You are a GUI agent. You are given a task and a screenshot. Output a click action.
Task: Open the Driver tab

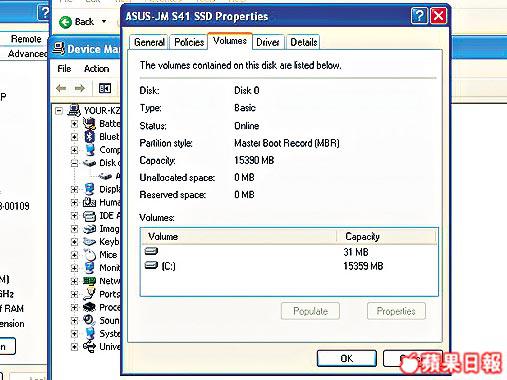click(x=268, y=42)
